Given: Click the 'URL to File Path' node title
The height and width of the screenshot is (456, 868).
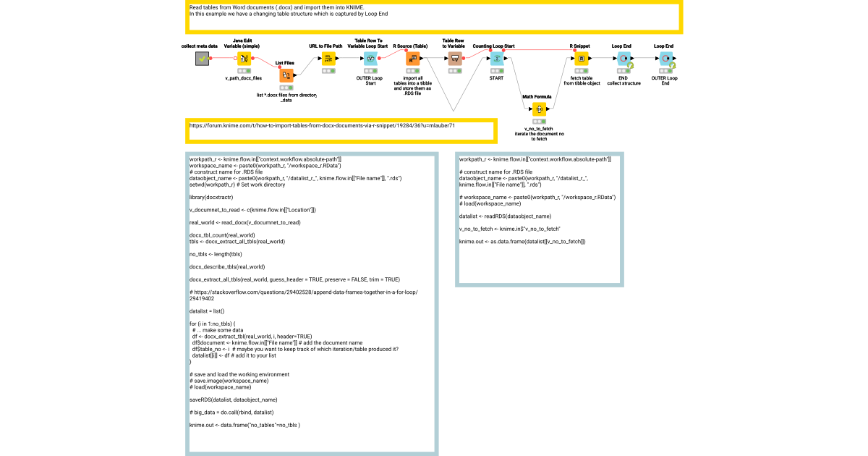Looking at the screenshot, I should pos(326,46).
